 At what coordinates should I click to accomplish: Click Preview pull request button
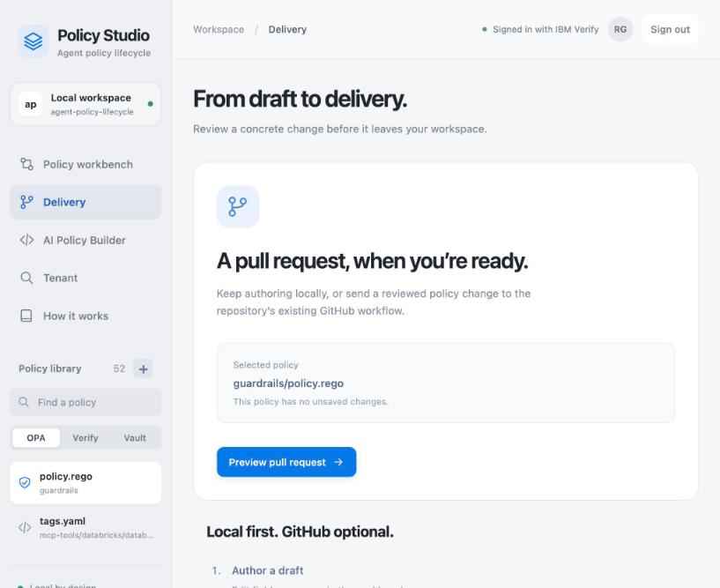(x=286, y=462)
